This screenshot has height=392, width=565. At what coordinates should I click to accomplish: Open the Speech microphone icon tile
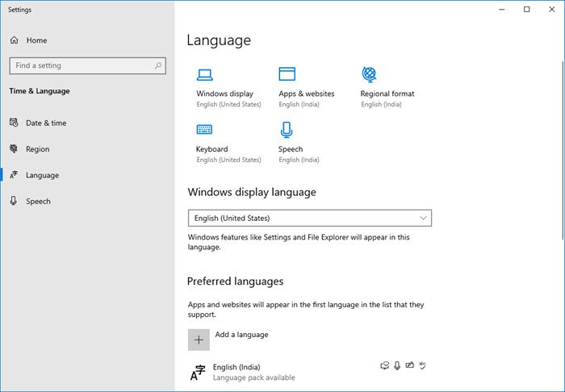tap(287, 130)
